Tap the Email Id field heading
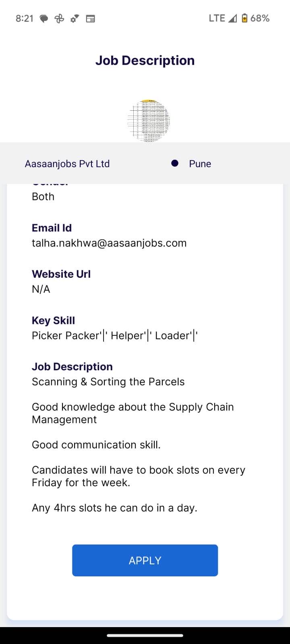 point(52,228)
